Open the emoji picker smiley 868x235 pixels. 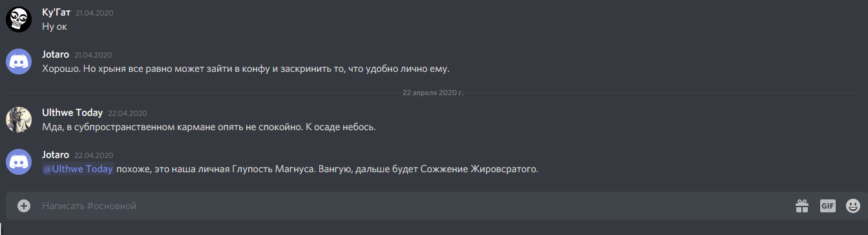pyautogui.click(x=853, y=206)
